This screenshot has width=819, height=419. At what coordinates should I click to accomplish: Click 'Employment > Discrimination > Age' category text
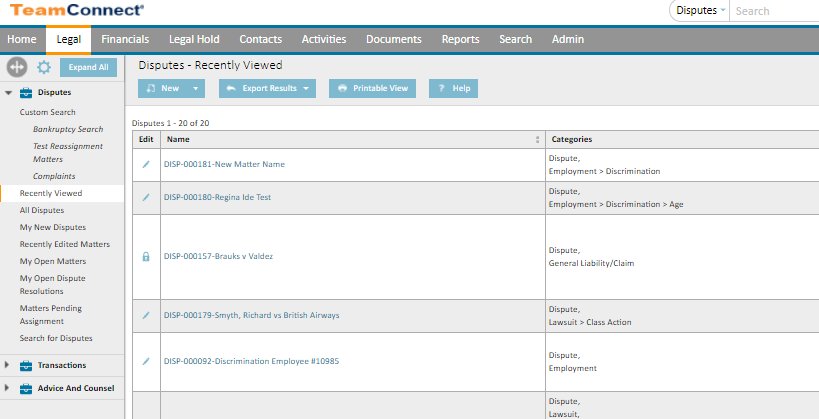pos(616,204)
